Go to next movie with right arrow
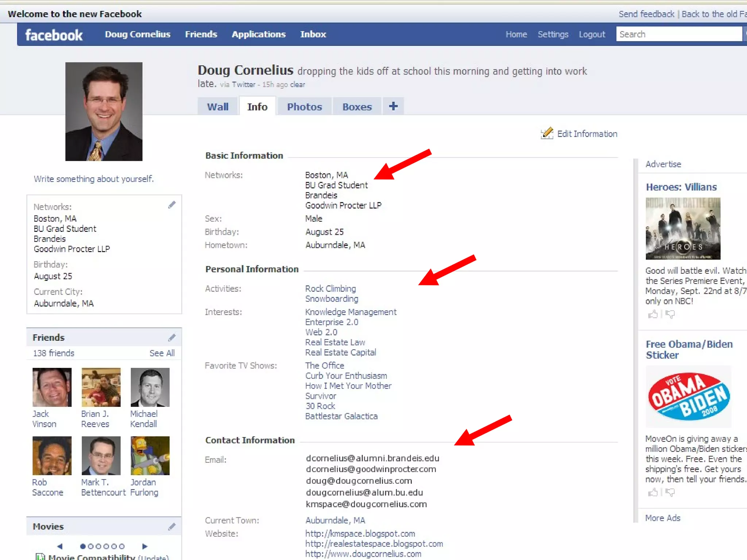This screenshot has width=747, height=560. [x=144, y=546]
